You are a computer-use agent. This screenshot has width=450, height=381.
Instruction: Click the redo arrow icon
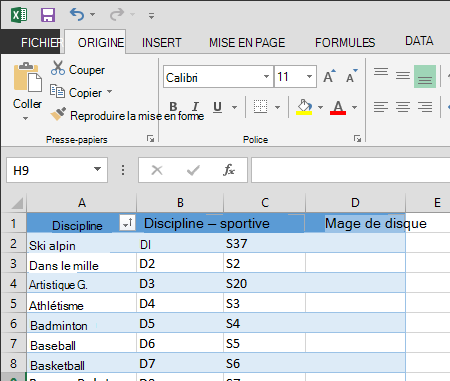point(117,15)
